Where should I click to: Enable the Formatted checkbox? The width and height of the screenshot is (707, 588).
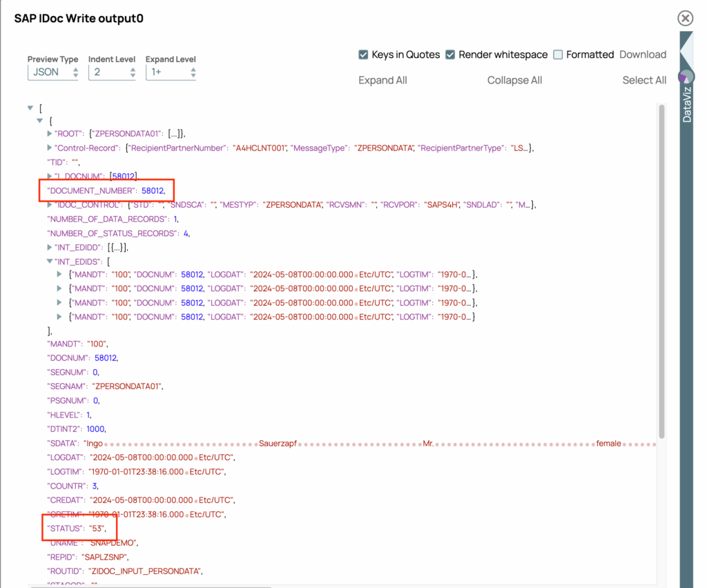pos(559,55)
